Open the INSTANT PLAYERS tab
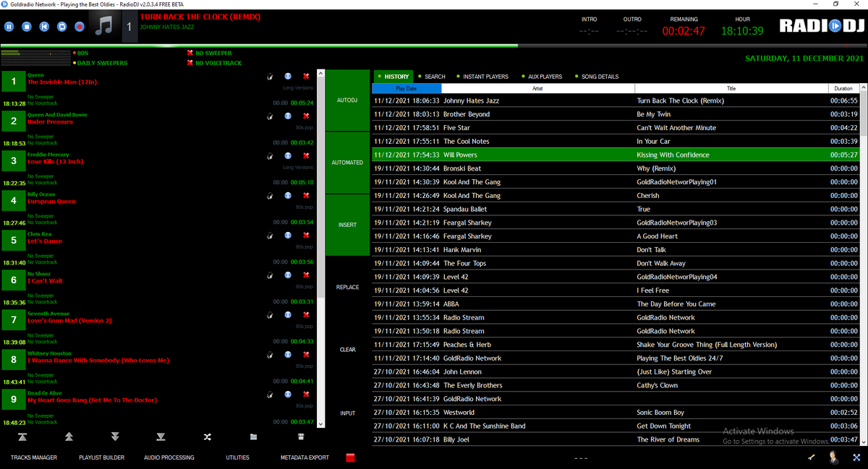Screen dimensions: 868x469 pos(482,77)
